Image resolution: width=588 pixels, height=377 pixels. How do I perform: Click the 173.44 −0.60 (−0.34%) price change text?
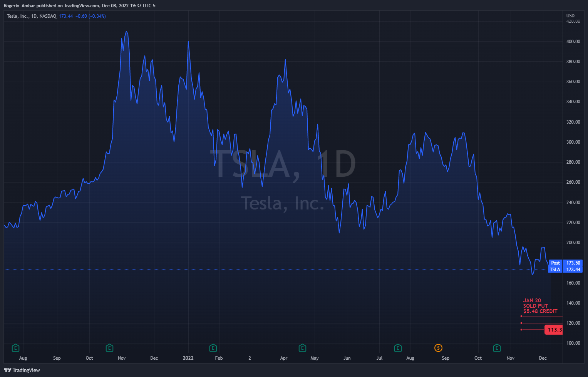82,16
